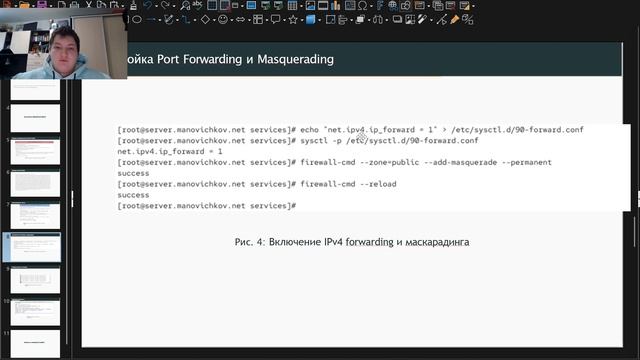Expand 3D Objects dropdown arrow
640x360 pixels.
(320, 20)
